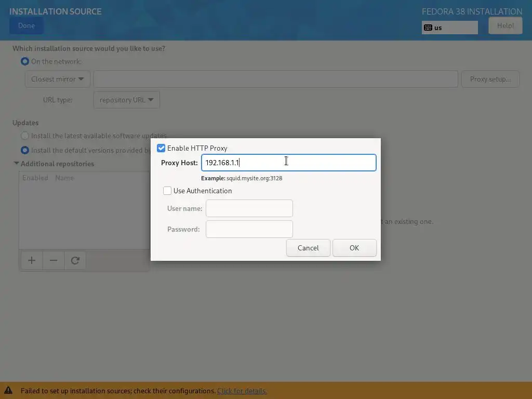Reset repositories with the refresh icon
The width and height of the screenshot is (532, 399).
tap(75, 261)
